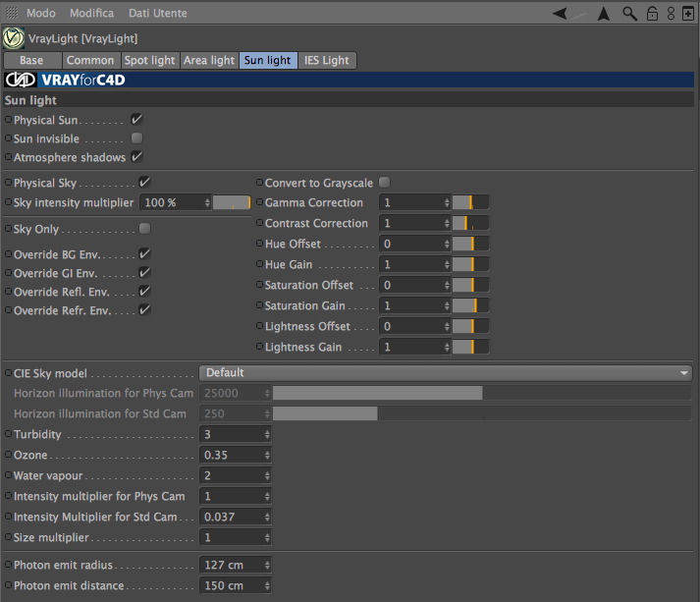Click the Photon emit radius field
700x602 pixels.
click(235, 565)
